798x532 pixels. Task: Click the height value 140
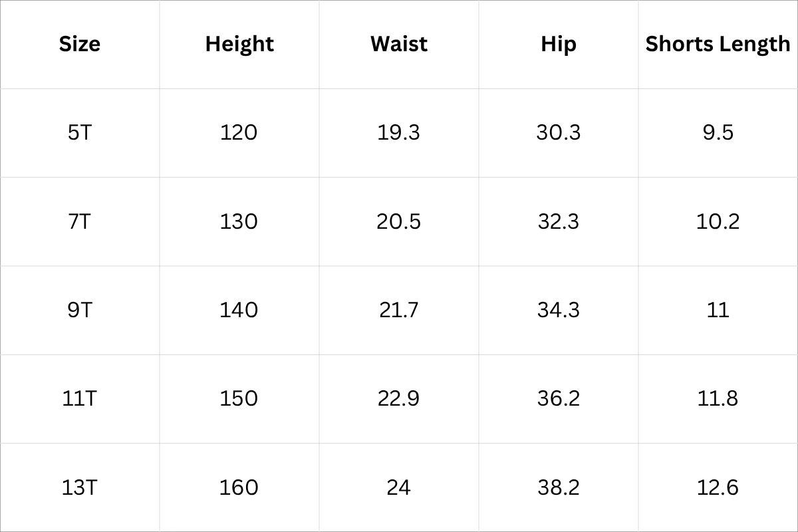(239, 310)
